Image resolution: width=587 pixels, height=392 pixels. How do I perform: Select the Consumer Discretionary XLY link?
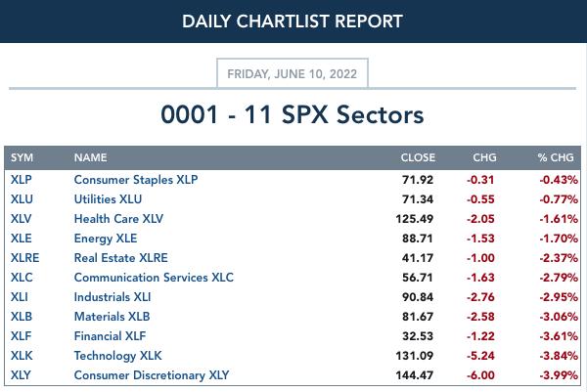click(152, 374)
